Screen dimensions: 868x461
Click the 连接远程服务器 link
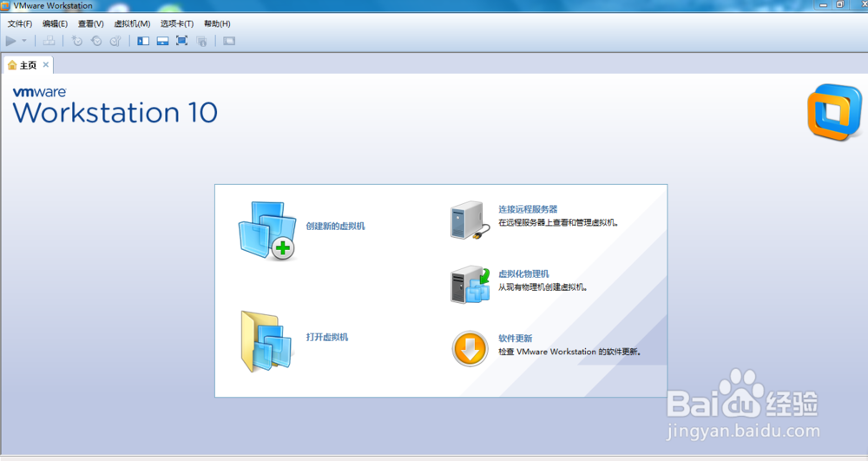(528, 209)
